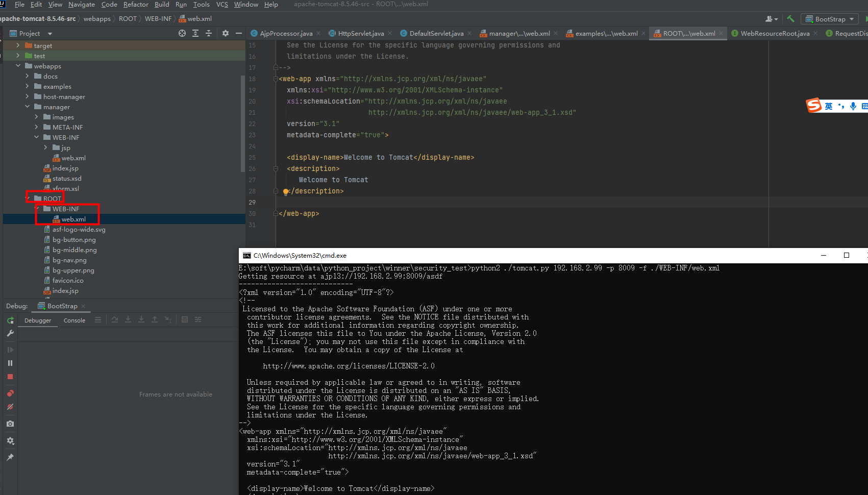Click Collapse All in Project panel
This screenshot has width=868, height=495.
pos(209,33)
